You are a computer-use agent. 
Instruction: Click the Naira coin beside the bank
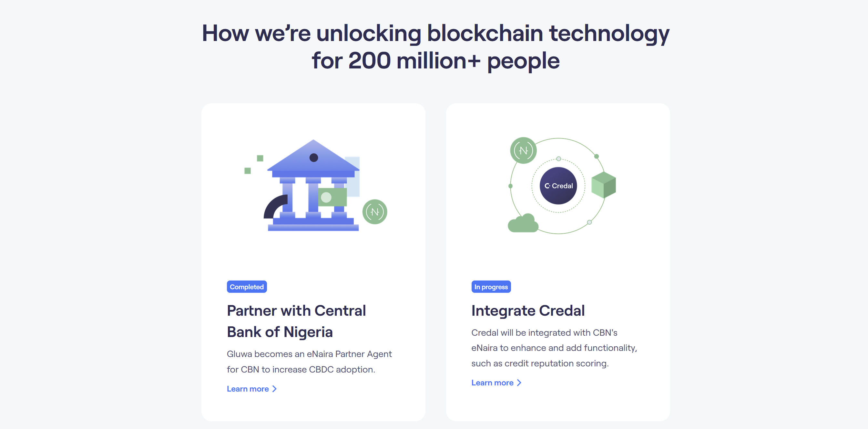(374, 212)
